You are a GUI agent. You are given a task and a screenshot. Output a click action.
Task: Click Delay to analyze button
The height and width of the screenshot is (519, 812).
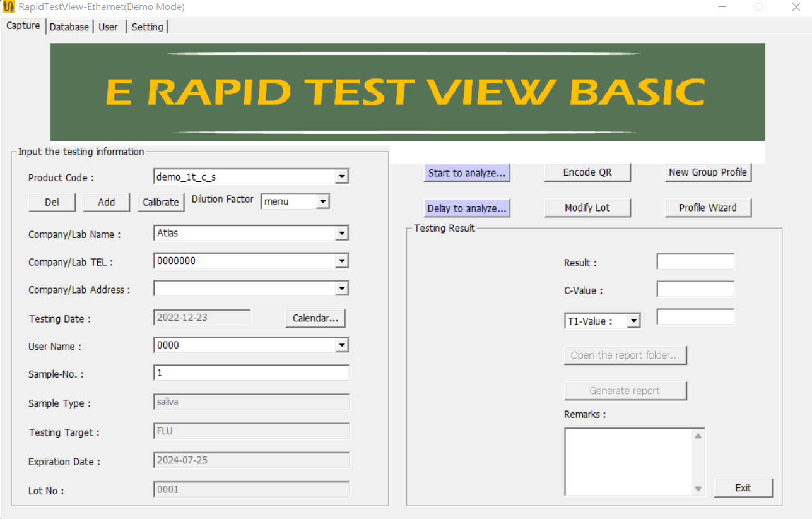467,208
